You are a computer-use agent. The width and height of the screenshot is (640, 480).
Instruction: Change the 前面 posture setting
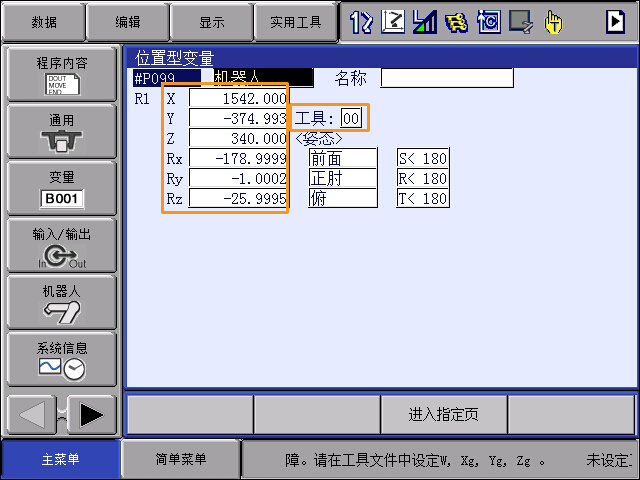(x=343, y=158)
